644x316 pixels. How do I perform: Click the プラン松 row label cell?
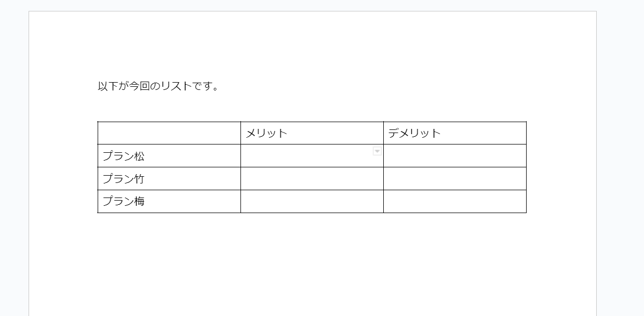click(x=169, y=156)
